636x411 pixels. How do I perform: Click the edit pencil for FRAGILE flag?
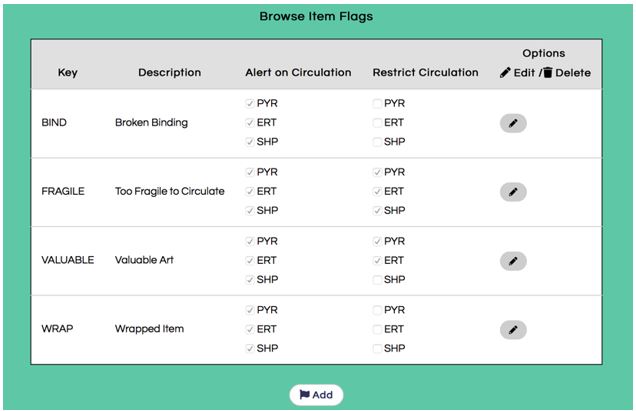pos(512,192)
